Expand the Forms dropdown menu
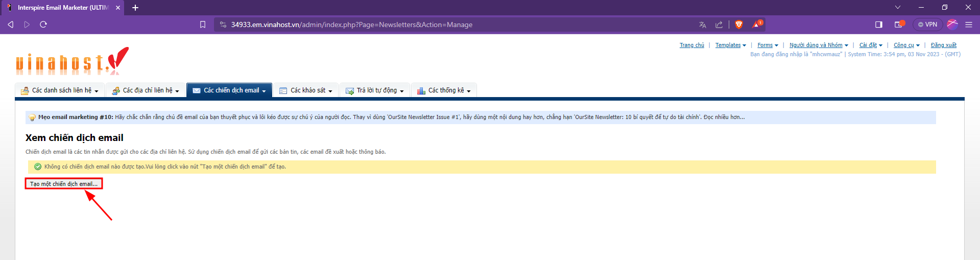 click(768, 45)
